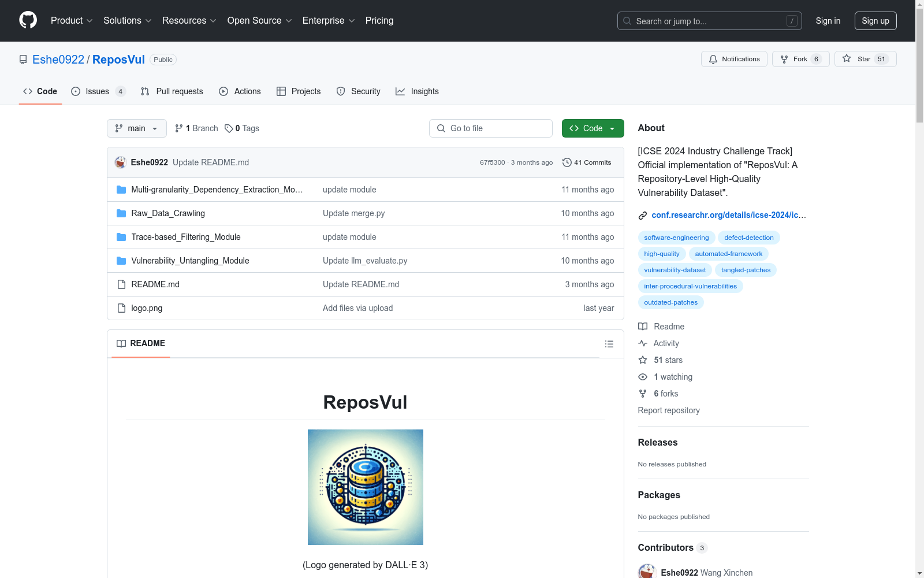924x578 pixels.
Task: Open the Projects tab
Action: pyautogui.click(x=299, y=91)
